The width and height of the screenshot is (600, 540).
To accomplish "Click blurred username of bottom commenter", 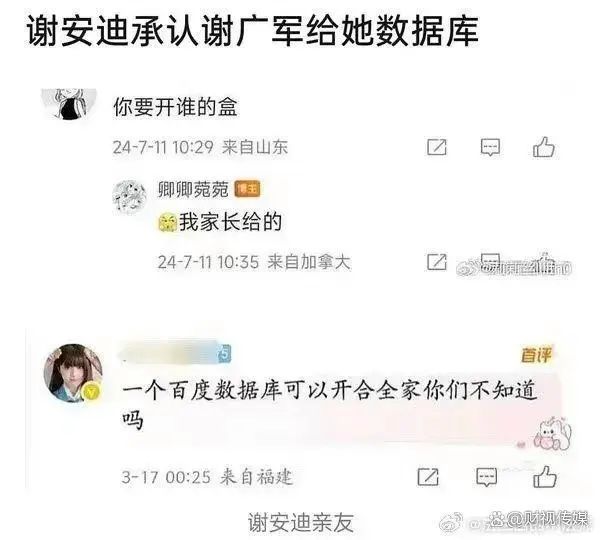I will pyautogui.click(x=170, y=352).
